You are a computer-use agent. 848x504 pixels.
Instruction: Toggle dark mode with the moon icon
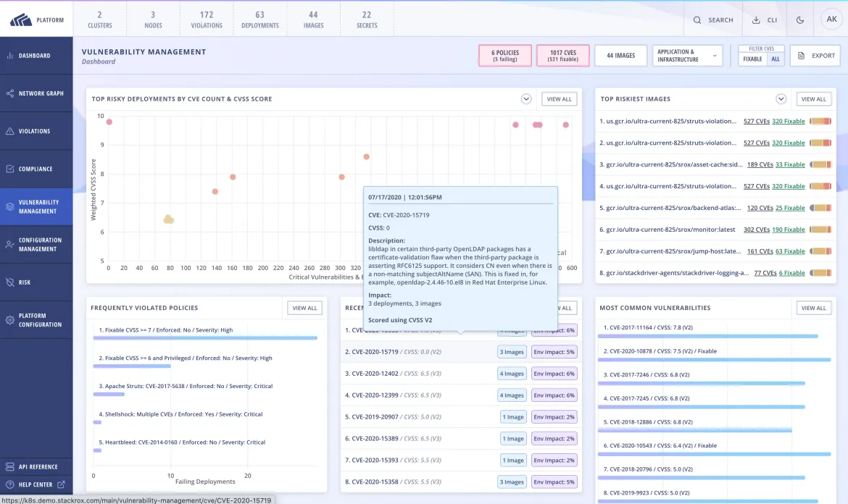coord(799,20)
